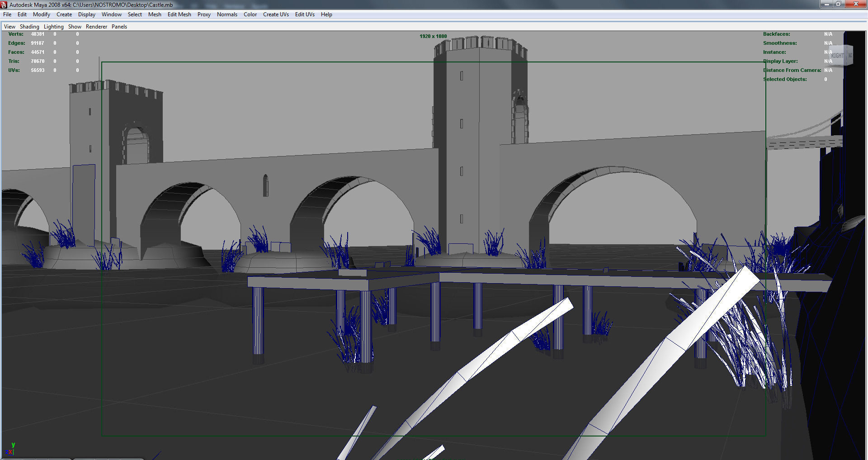This screenshot has height=460, width=868.
Task: Click the triangle count value 70670
Action: 38,61
